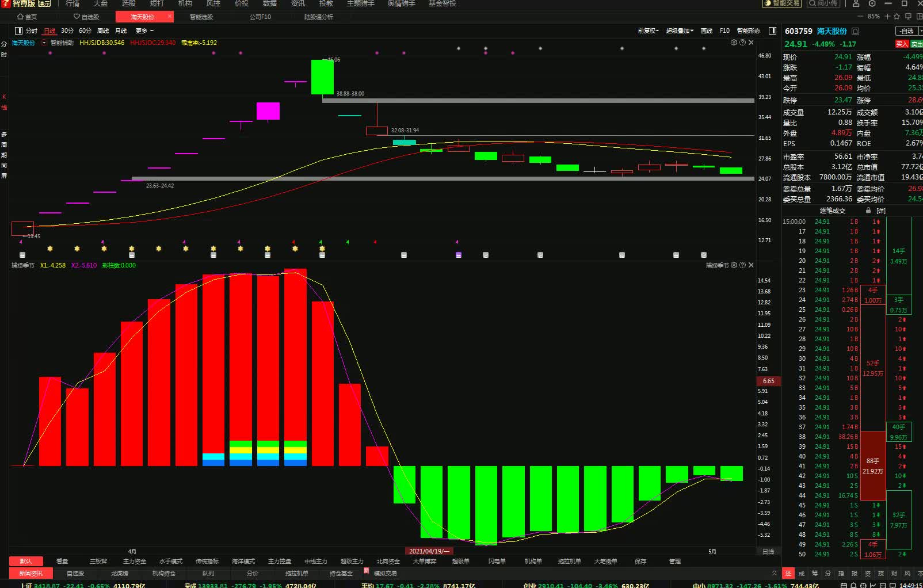Screen dimensions: 923x588
Task: Click the document marker below the 32.08 candle
Action: click(x=404, y=254)
